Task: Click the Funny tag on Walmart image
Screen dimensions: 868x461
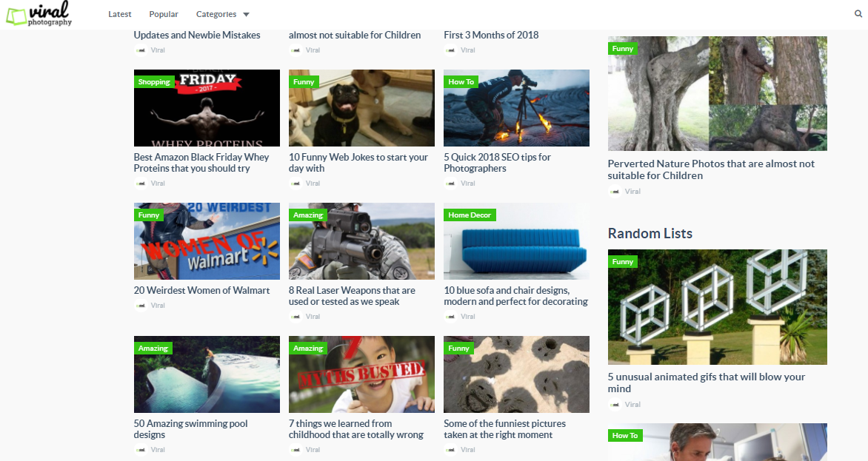Action: (x=148, y=215)
